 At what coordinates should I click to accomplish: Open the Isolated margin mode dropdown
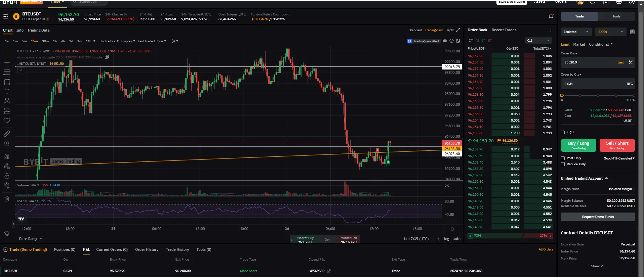point(576,32)
